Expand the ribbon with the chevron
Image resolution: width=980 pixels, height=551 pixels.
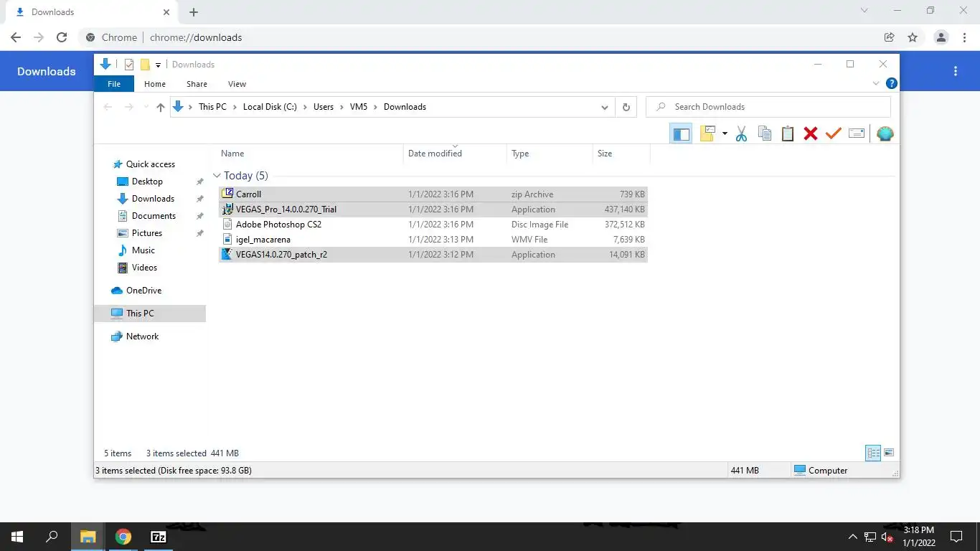click(876, 84)
